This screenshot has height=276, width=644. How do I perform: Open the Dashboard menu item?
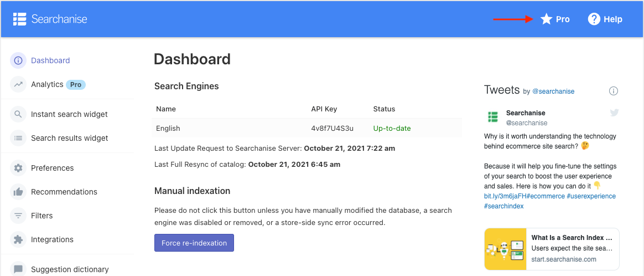point(50,60)
